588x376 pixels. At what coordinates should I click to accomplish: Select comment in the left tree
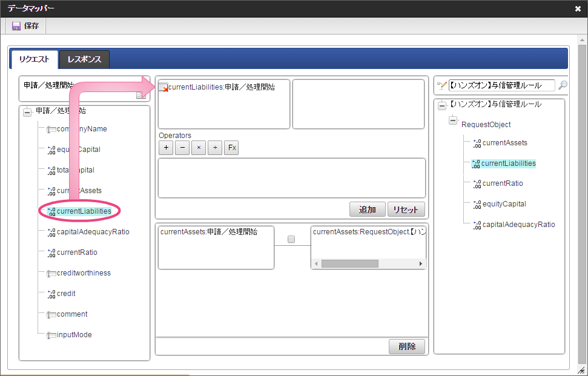click(x=72, y=314)
